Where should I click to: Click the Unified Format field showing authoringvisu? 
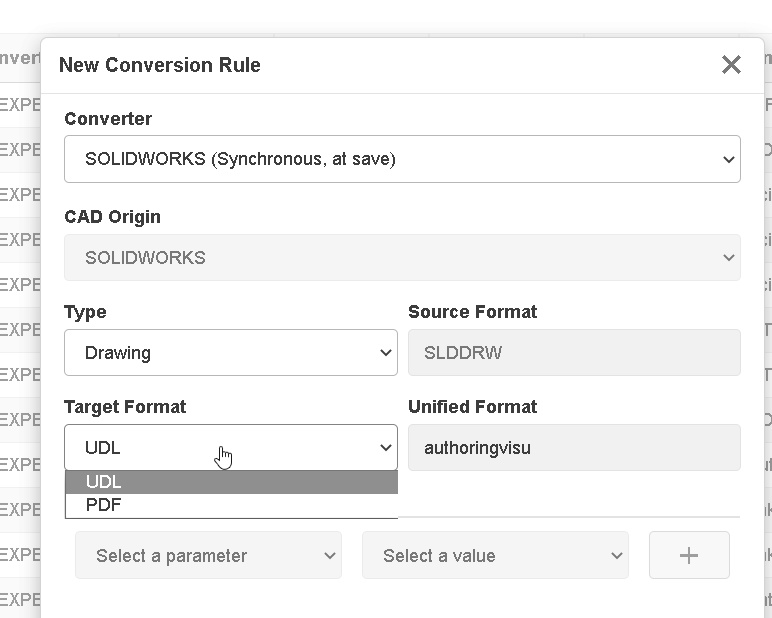pos(574,448)
